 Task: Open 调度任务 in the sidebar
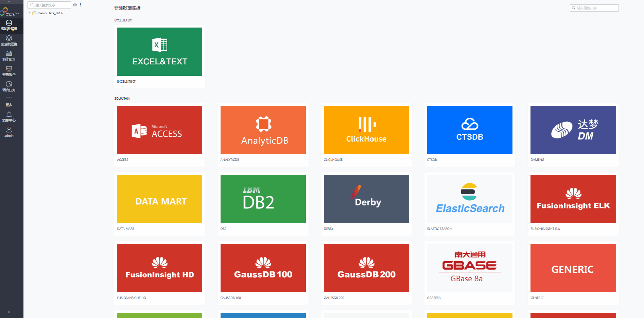[9, 87]
